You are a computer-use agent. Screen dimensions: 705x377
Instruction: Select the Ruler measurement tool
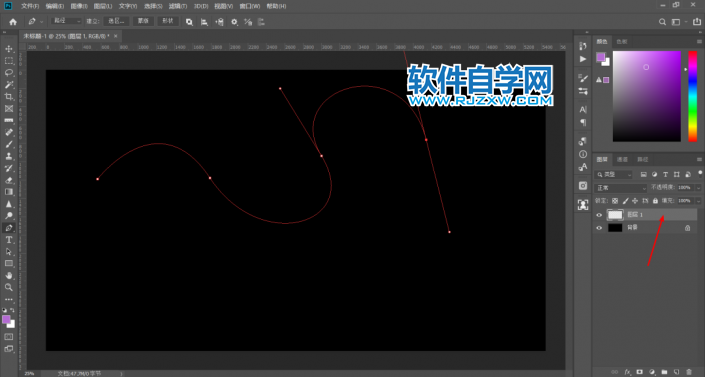point(9,121)
